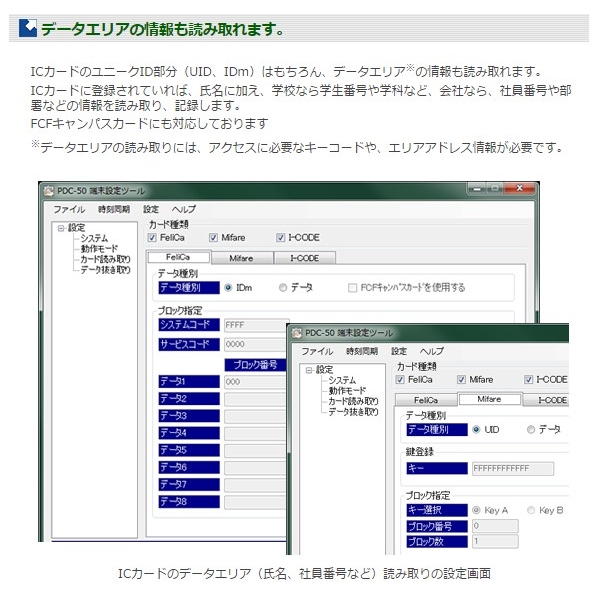Click the ブロック番号 field in front window
This screenshot has width=595, height=595.
click(495, 526)
